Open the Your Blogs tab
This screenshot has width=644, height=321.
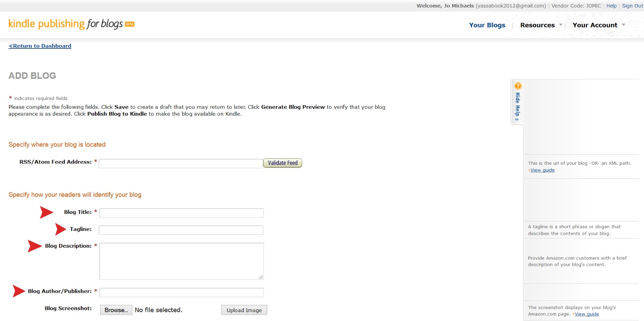tap(487, 25)
